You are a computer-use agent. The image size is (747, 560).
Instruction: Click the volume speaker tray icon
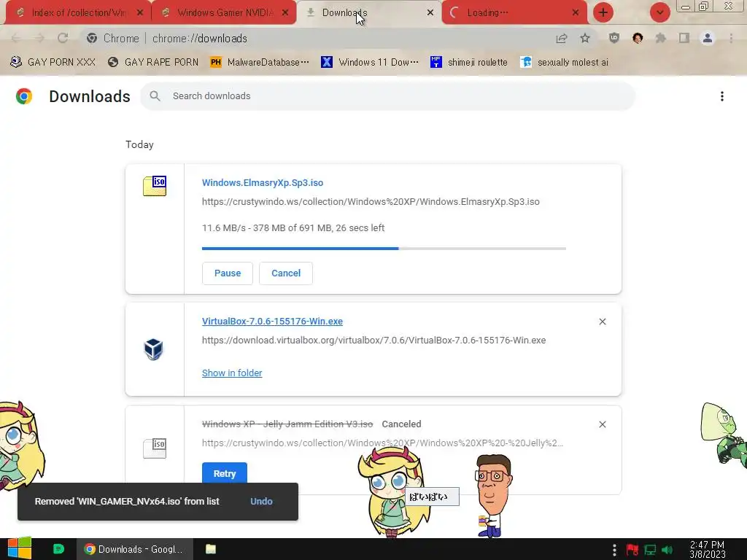coord(667,550)
